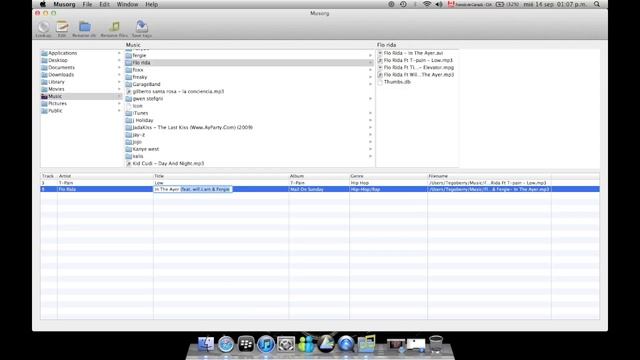
Task: Expand arrow next to Applications folder
Action: (x=119, y=53)
